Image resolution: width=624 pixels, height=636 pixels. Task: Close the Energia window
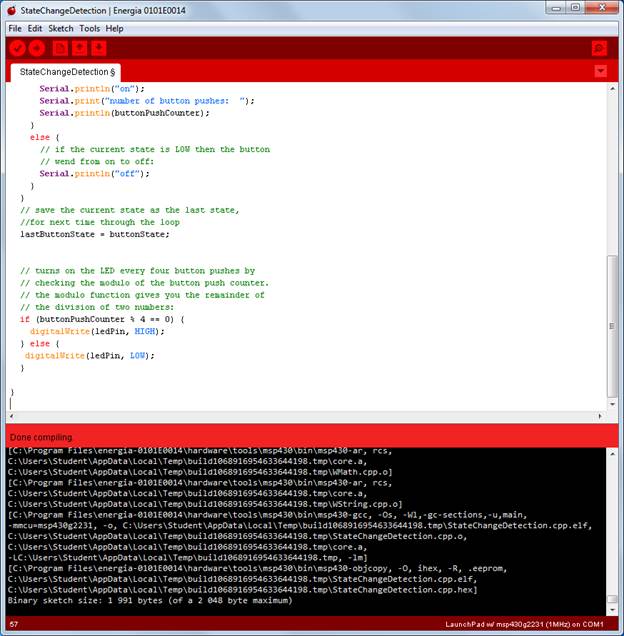(602, 8)
